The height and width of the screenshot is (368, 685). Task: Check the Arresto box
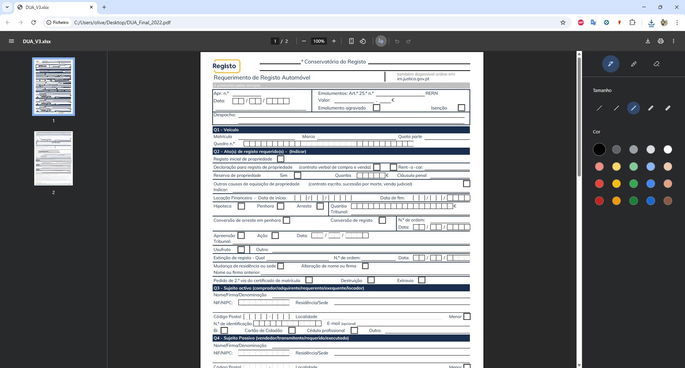320,206
